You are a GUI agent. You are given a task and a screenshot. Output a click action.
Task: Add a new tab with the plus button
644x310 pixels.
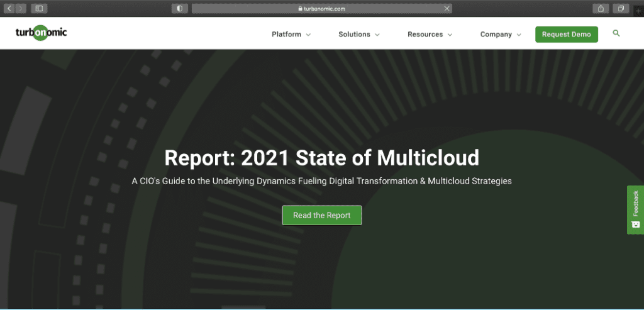(x=638, y=11)
